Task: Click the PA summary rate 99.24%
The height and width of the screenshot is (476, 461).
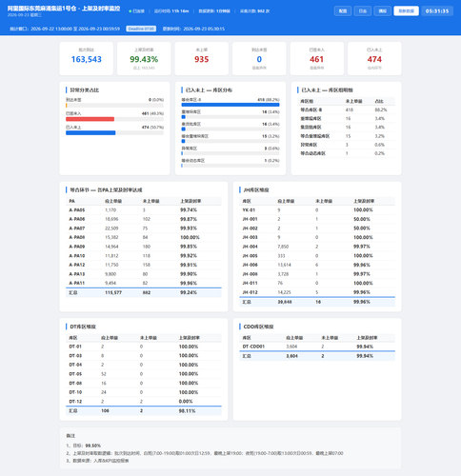Action: point(189,292)
